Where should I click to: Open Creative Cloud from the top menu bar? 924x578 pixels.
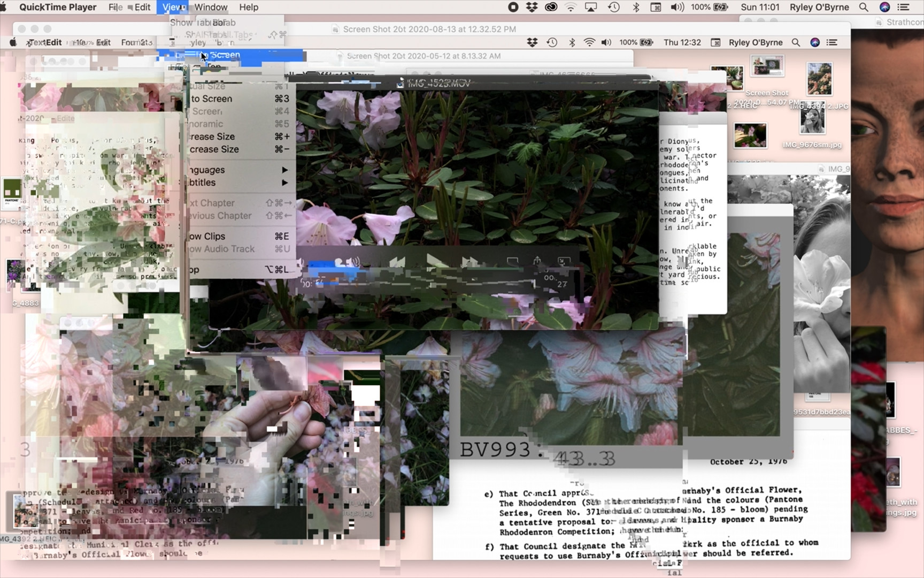[551, 7]
